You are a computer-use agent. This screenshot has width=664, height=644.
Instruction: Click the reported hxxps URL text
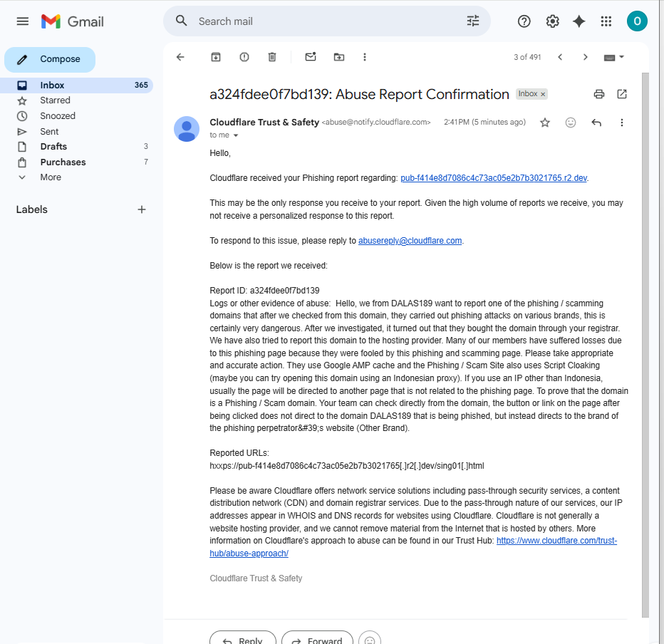tap(347, 466)
